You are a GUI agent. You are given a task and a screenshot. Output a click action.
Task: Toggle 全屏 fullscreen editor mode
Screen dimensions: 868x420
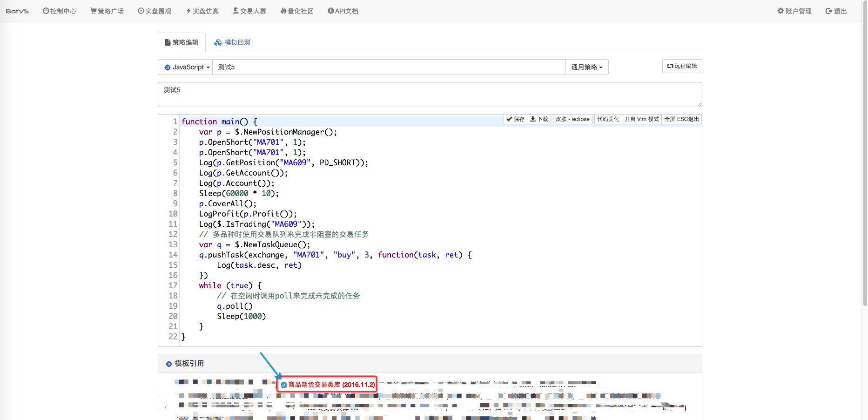[681, 119]
